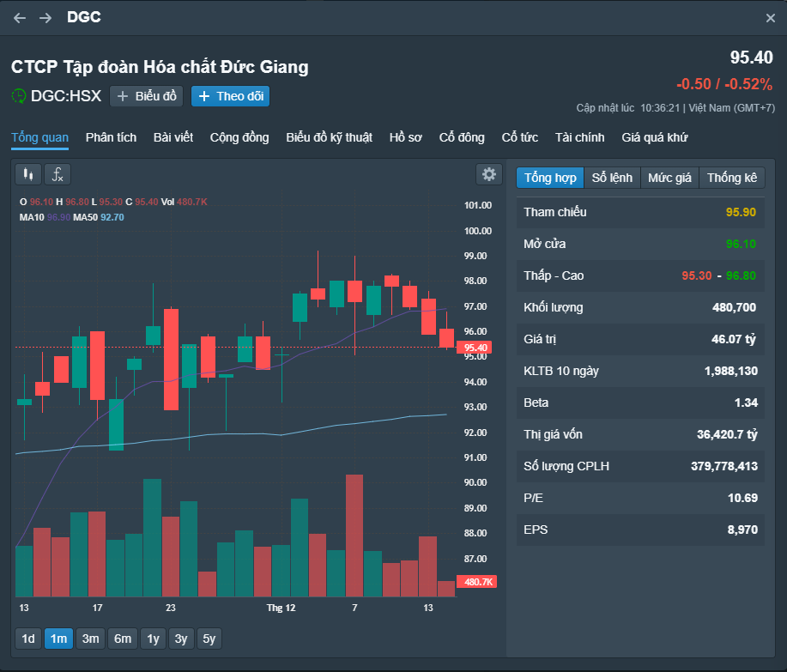Click the DGC:HSX ticker symbol
Screen dimensions: 787x672
click(x=66, y=96)
